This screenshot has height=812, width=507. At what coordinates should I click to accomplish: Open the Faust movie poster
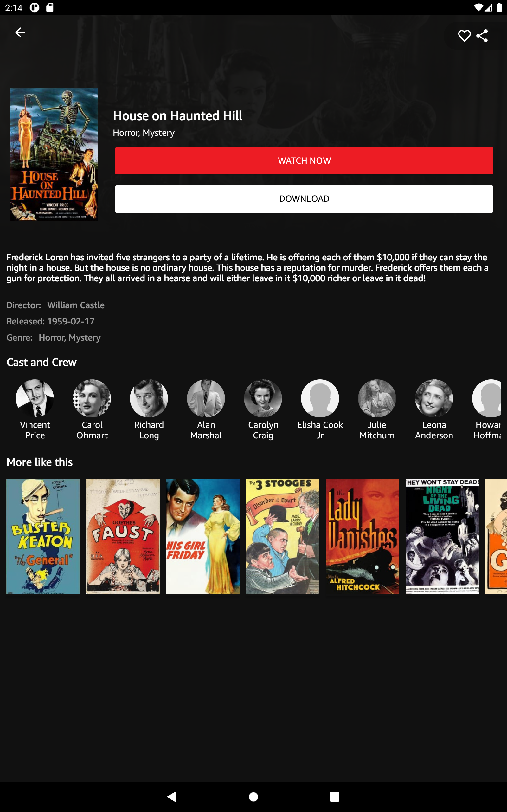tap(123, 536)
